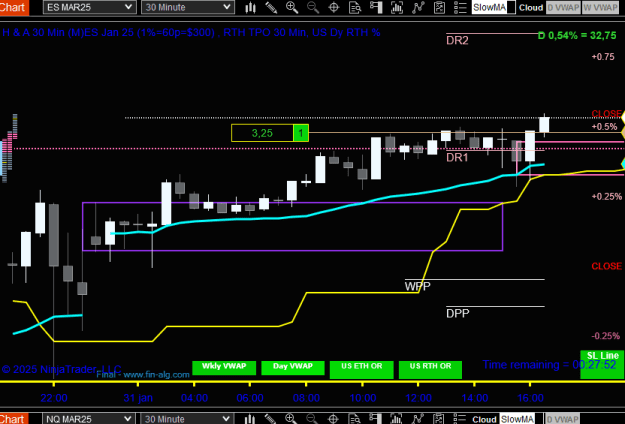The image size is (625, 424).
Task: Click the Day VWAP green button
Action: [293, 368]
